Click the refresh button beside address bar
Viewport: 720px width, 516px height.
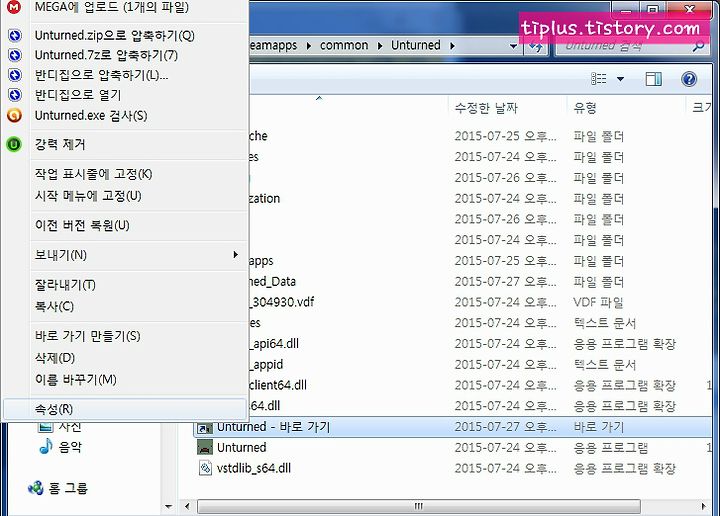click(536, 46)
